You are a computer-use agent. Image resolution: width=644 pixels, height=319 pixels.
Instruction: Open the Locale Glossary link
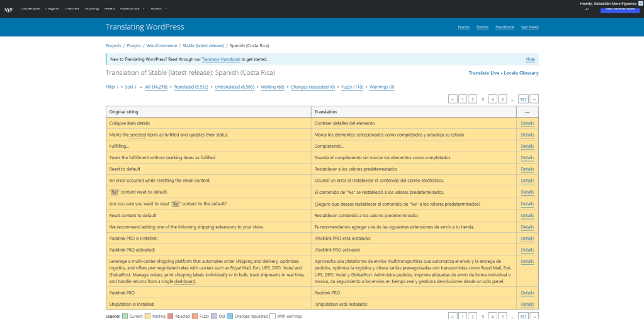(521, 73)
